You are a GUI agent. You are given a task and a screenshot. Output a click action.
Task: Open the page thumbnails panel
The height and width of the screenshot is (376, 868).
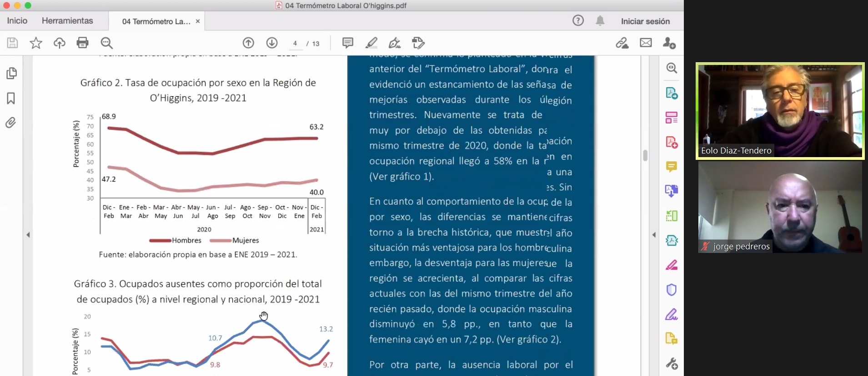[x=11, y=74]
